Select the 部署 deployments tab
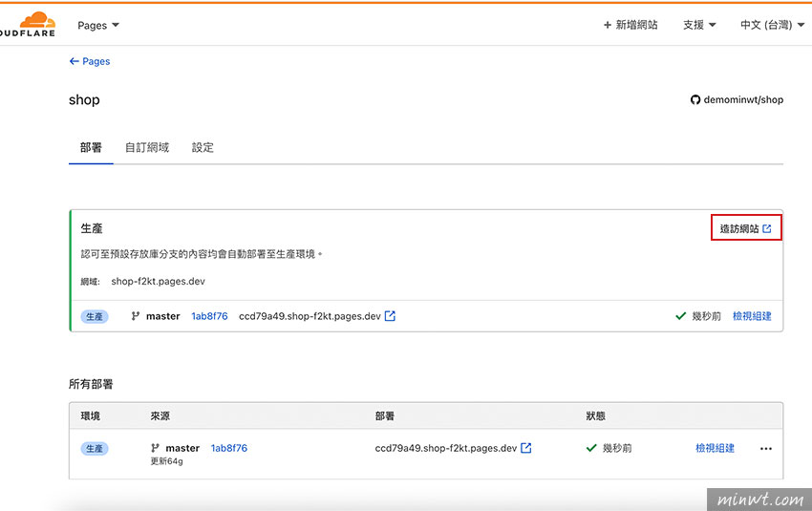Image resolution: width=812 pixels, height=511 pixels. 91,147
